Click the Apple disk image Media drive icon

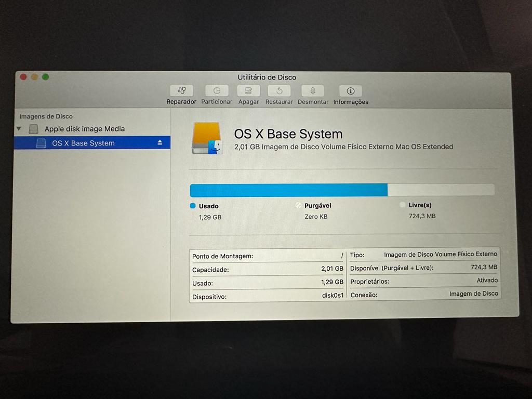[x=34, y=129]
